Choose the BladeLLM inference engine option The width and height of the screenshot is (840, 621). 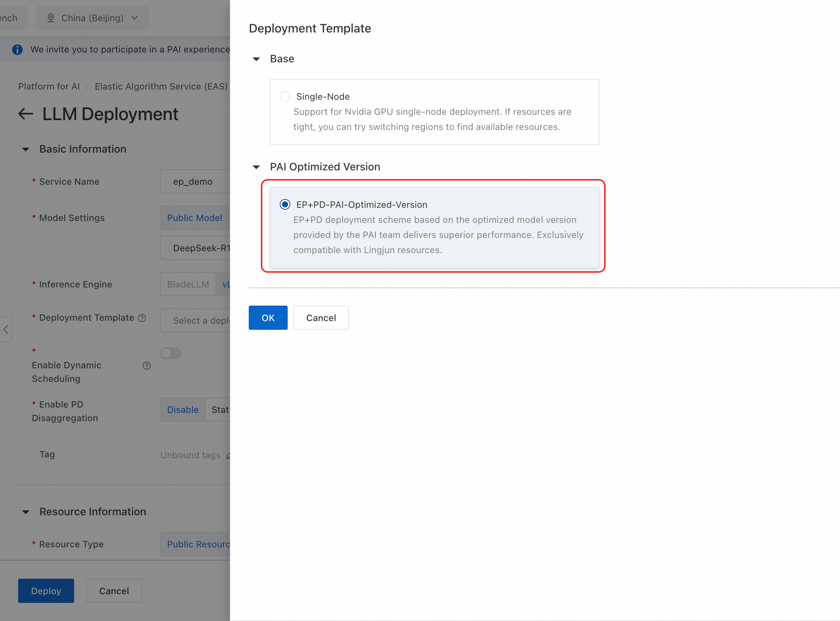pyautogui.click(x=188, y=284)
